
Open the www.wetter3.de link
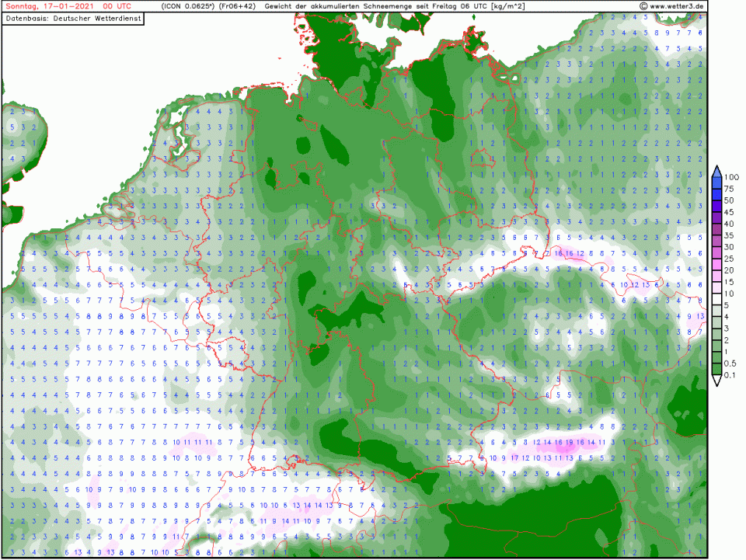(x=677, y=6)
